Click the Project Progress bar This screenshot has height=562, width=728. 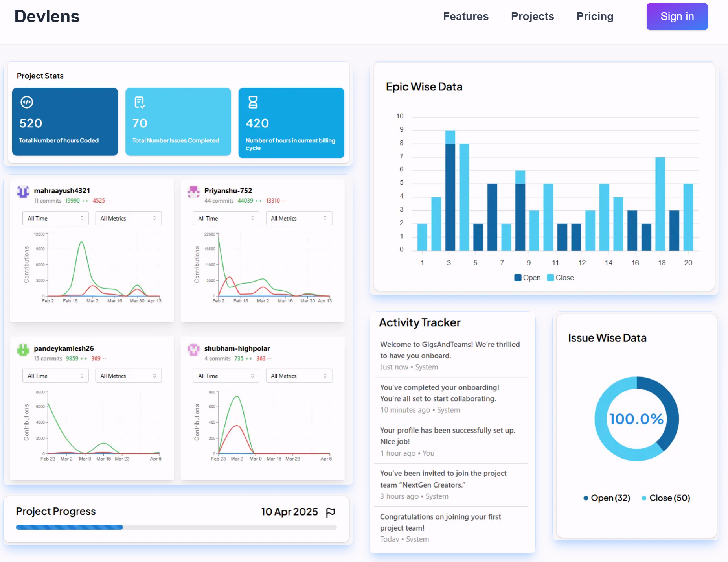(x=176, y=527)
